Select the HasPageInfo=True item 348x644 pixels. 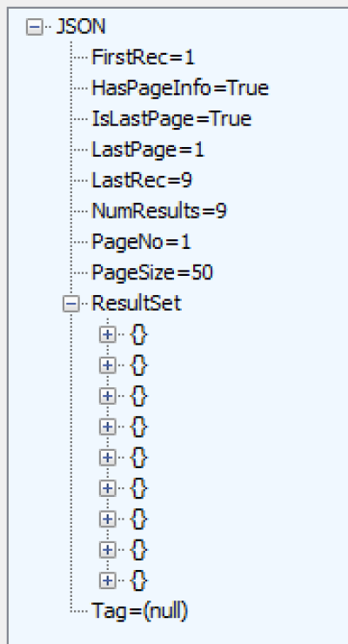pos(180,88)
